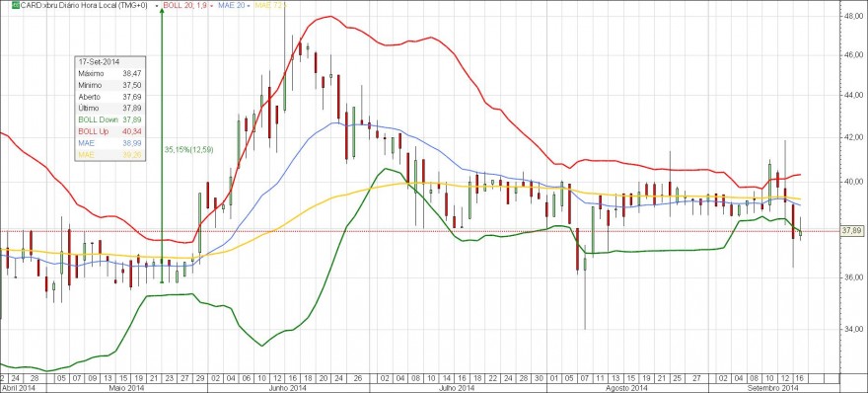Click the 48,00 price axis label
Image resolution: width=868 pixels, height=393 pixels.
point(852,17)
